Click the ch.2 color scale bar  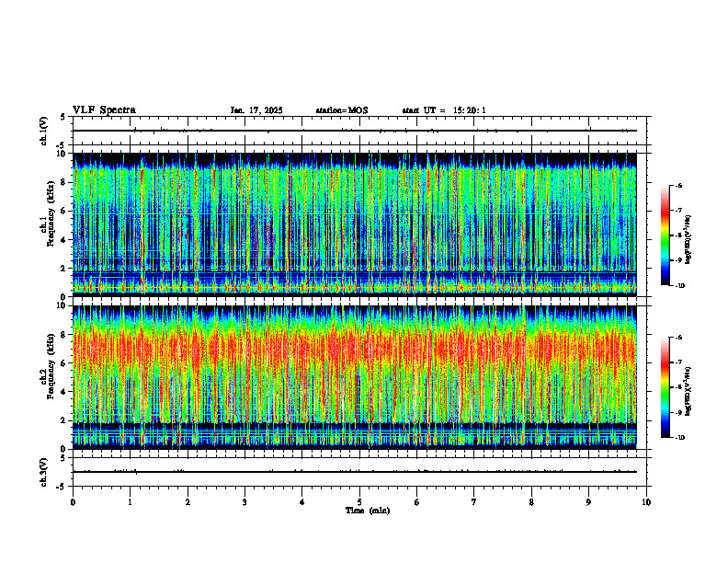(665, 387)
